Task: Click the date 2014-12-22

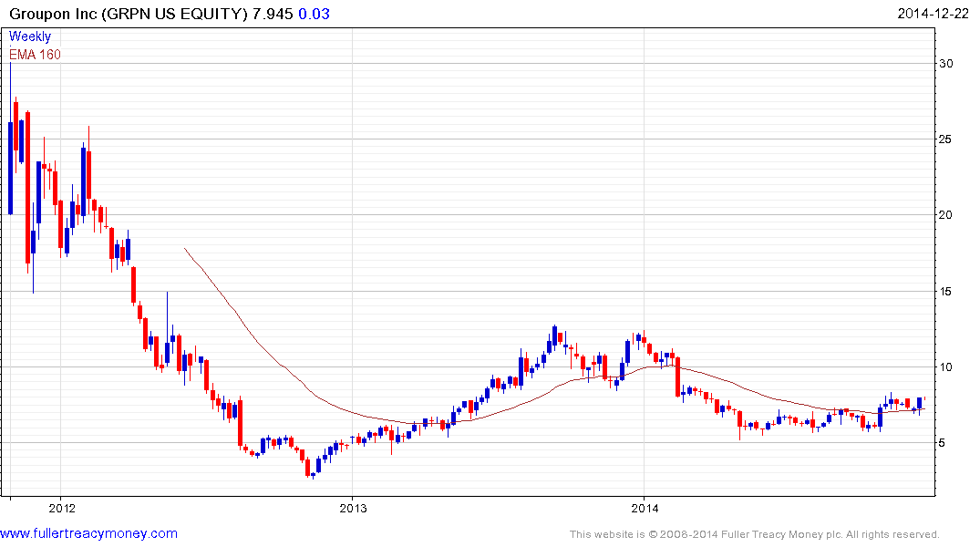Action: pos(933,14)
